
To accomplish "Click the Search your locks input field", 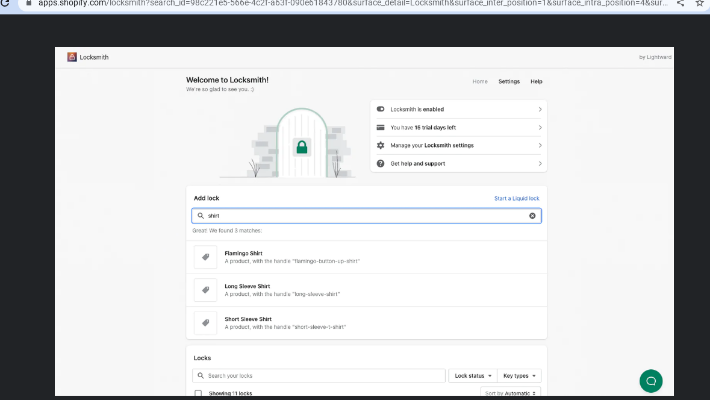I will (319, 376).
